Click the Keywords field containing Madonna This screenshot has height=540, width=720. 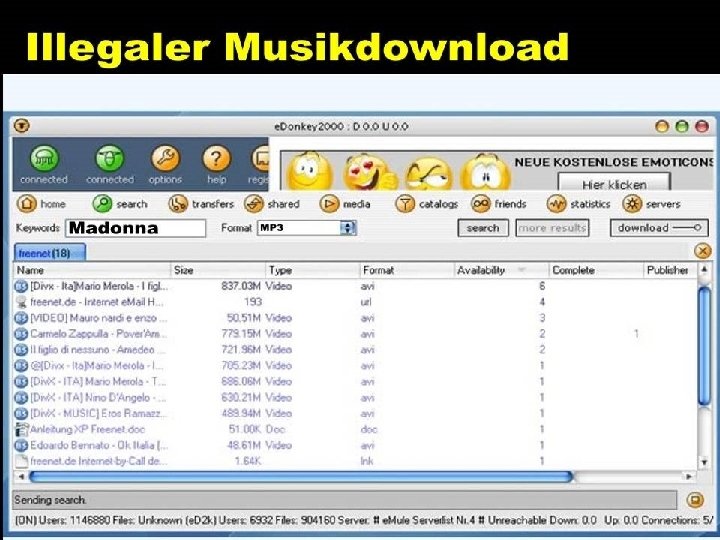pyautogui.click(x=136, y=228)
